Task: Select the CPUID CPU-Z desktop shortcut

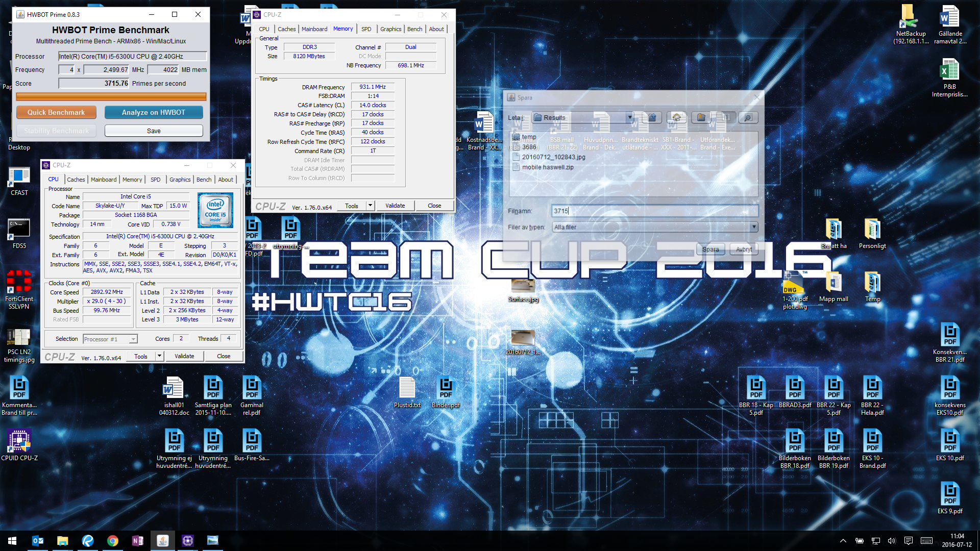Action: pyautogui.click(x=19, y=445)
